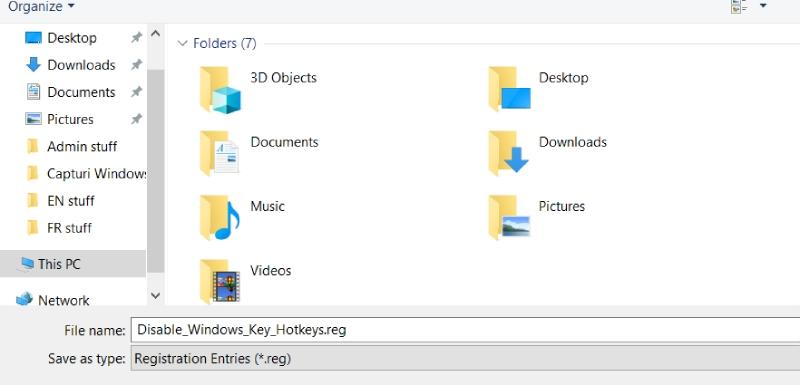Select Documents in the navigation pane
The height and width of the screenshot is (385, 800).
pos(81,92)
